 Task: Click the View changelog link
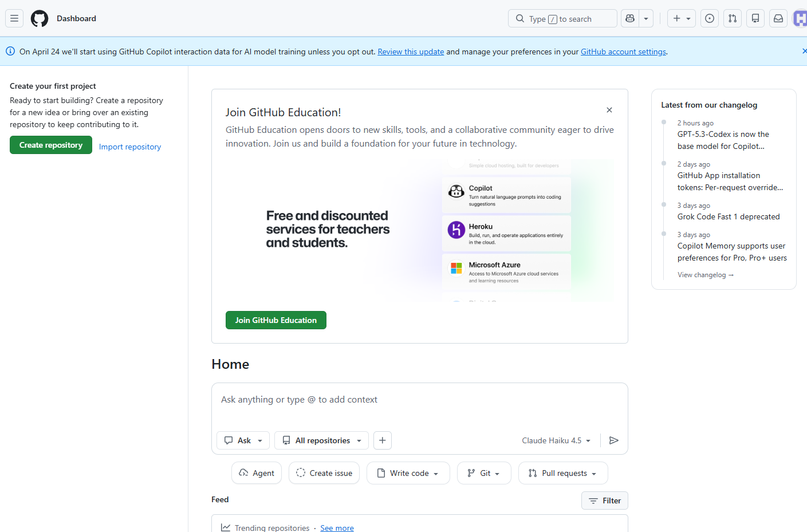[x=706, y=275]
